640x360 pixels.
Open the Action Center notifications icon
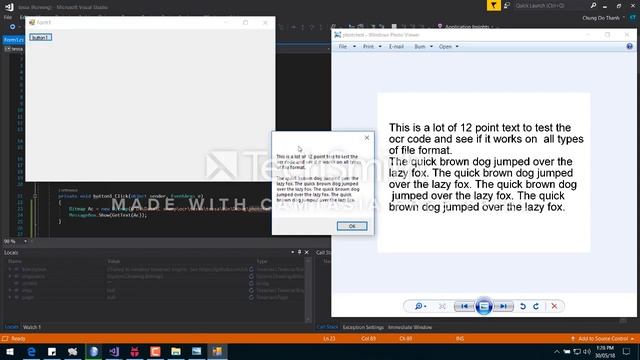(x=627, y=351)
